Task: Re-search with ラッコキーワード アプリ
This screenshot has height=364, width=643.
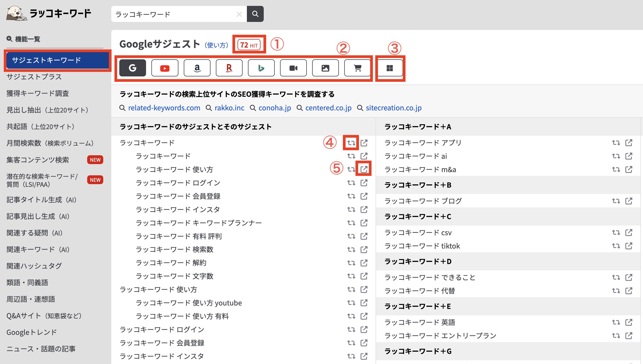Action: point(616,143)
